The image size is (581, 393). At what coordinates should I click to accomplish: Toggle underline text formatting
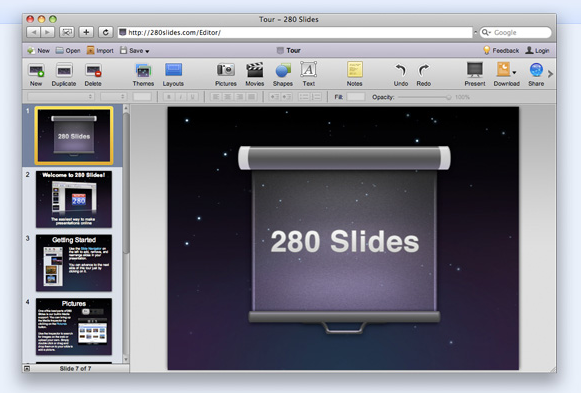point(192,97)
